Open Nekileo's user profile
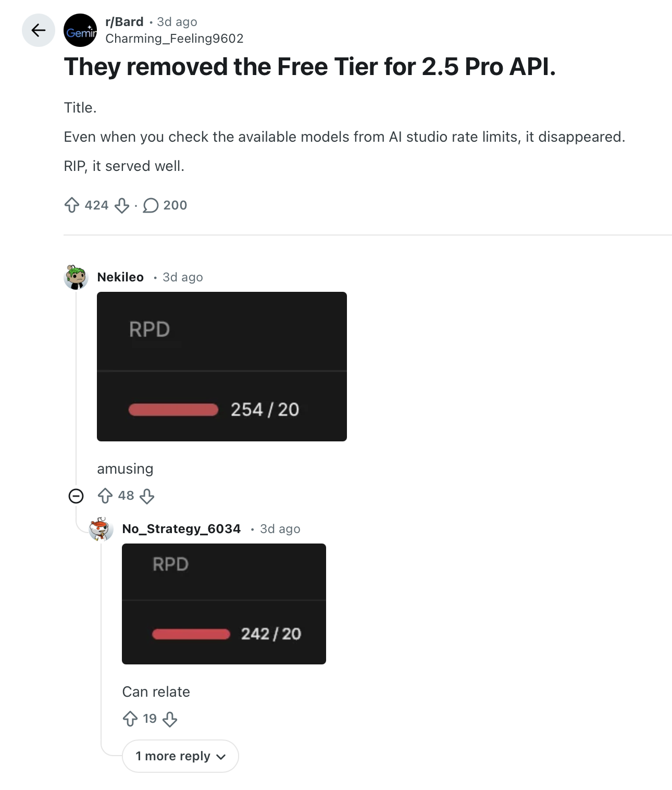Screen dimensions: 672x790 [x=120, y=277]
